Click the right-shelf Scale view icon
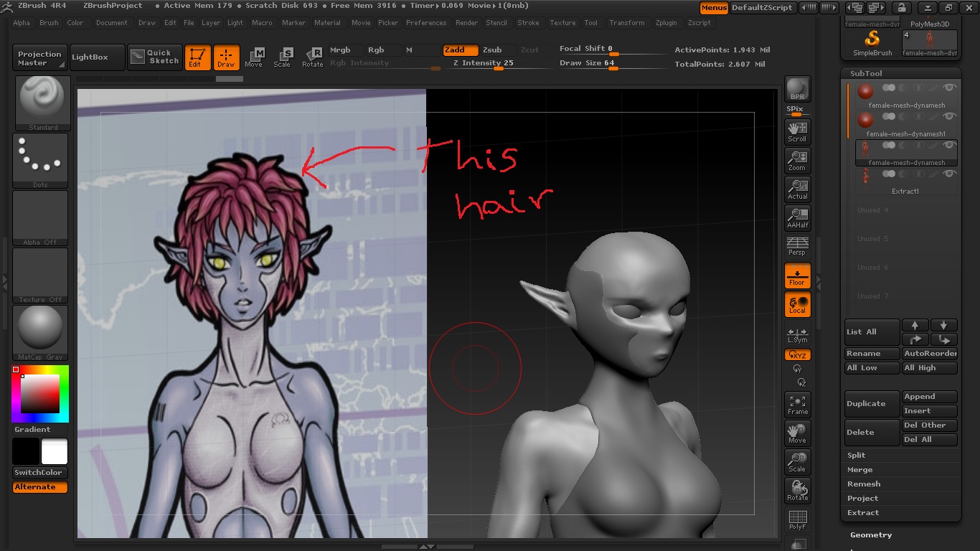980x551 pixels. coord(797,461)
